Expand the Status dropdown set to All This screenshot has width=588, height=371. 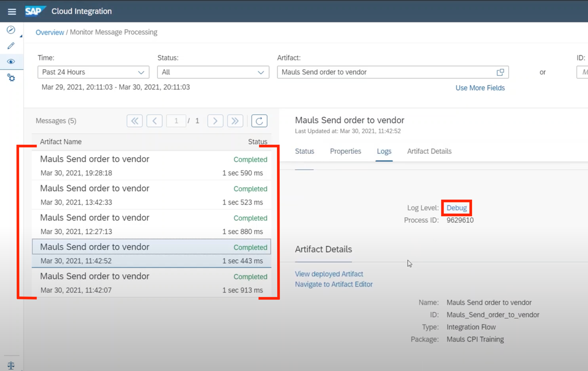point(213,72)
